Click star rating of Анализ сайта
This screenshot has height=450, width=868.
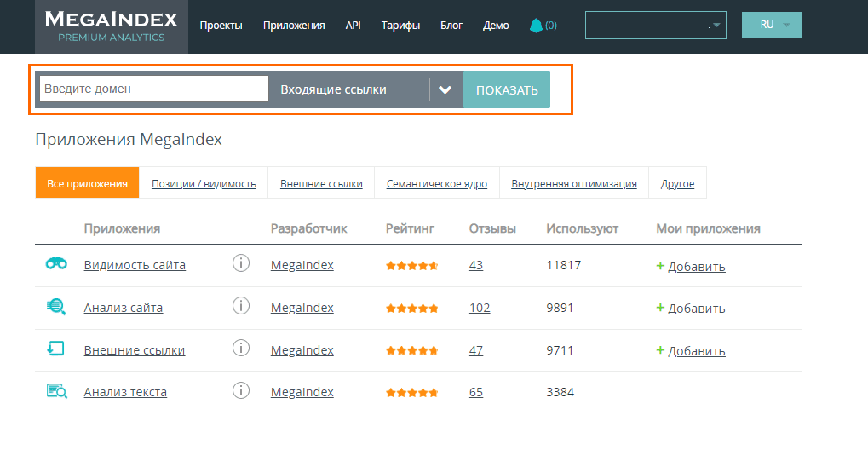[x=412, y=309]
